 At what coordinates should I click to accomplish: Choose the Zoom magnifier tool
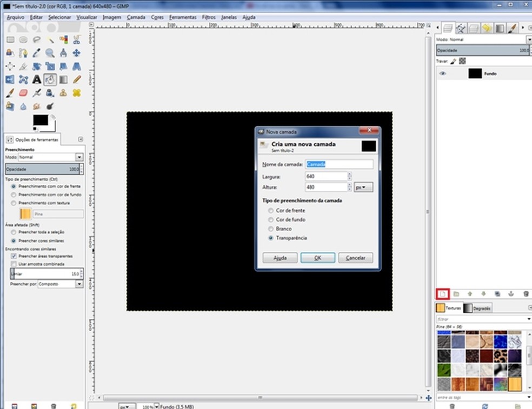(50, 53)
